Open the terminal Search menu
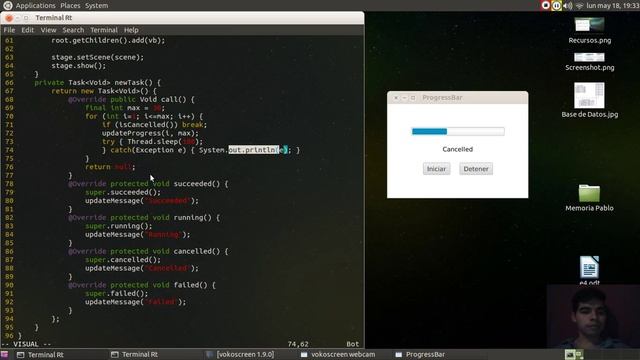The image size is (640, 360). [x=73, y=30]
